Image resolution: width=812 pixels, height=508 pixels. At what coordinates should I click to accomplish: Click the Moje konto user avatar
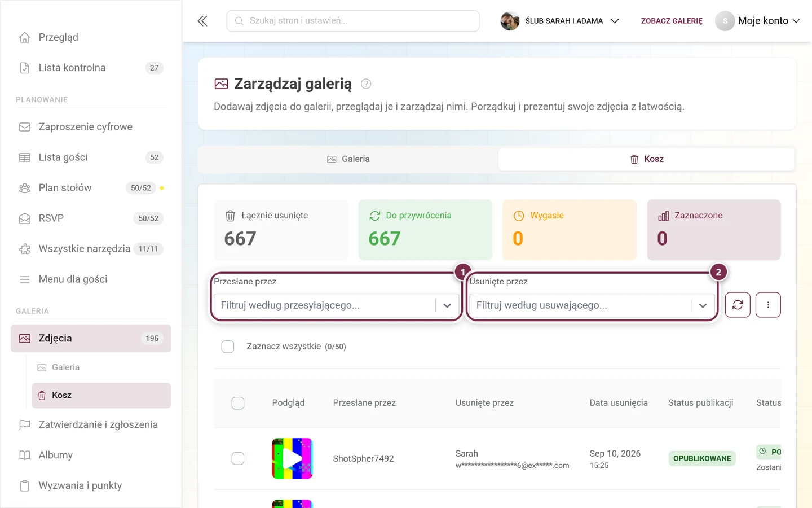[x=725, y=21]
